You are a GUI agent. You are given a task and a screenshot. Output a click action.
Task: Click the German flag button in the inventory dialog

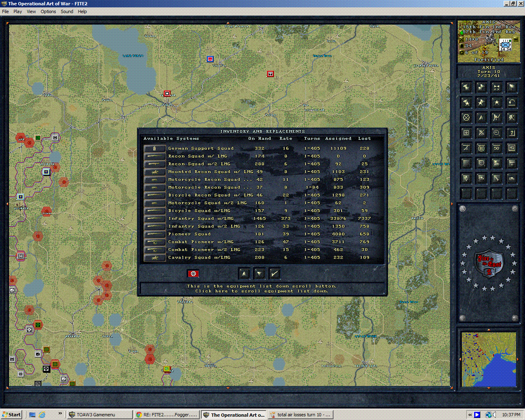tap(193, 274)
